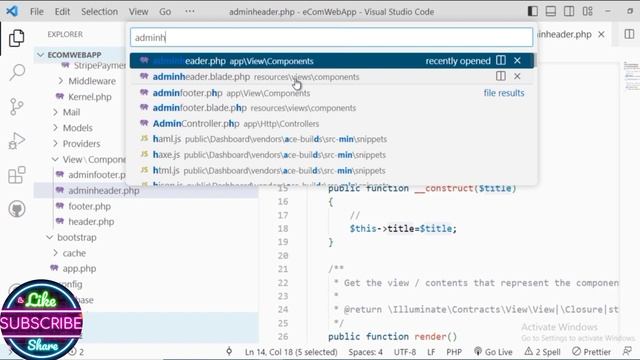This screenshot has height=360, width=640.
Task: Open the Go menu
Action: pos(165,11)
